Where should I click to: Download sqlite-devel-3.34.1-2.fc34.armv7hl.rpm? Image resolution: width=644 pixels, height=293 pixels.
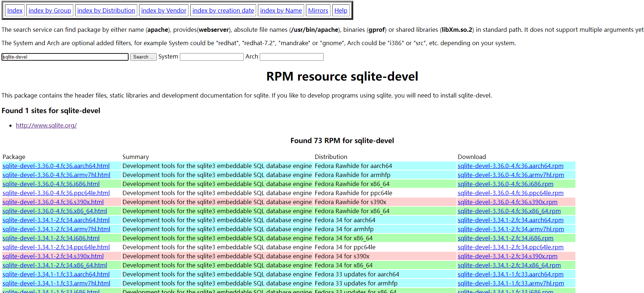coord(511,229)
